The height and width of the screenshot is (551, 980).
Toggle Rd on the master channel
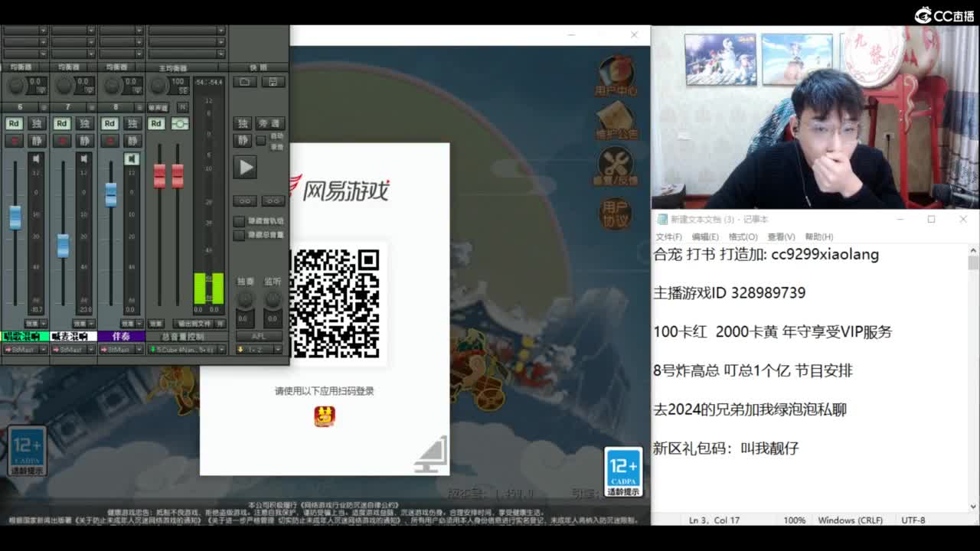point(156,123)
